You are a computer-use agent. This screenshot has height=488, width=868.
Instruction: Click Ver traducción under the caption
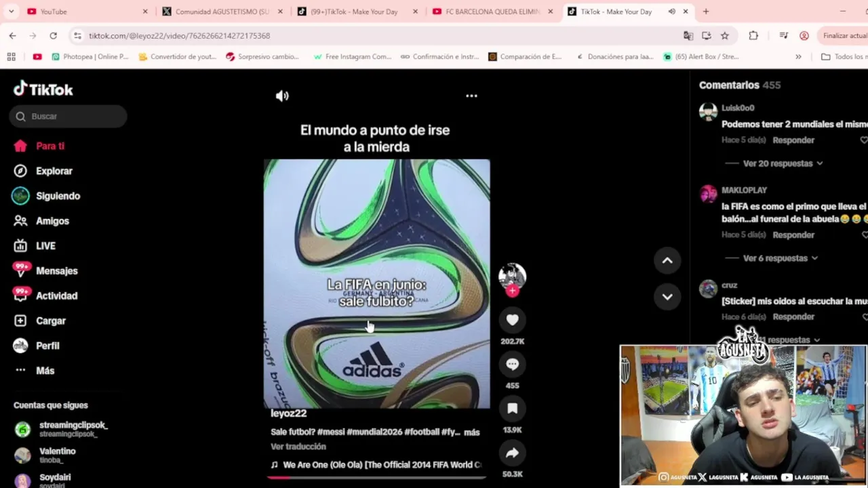click(298, 447)
